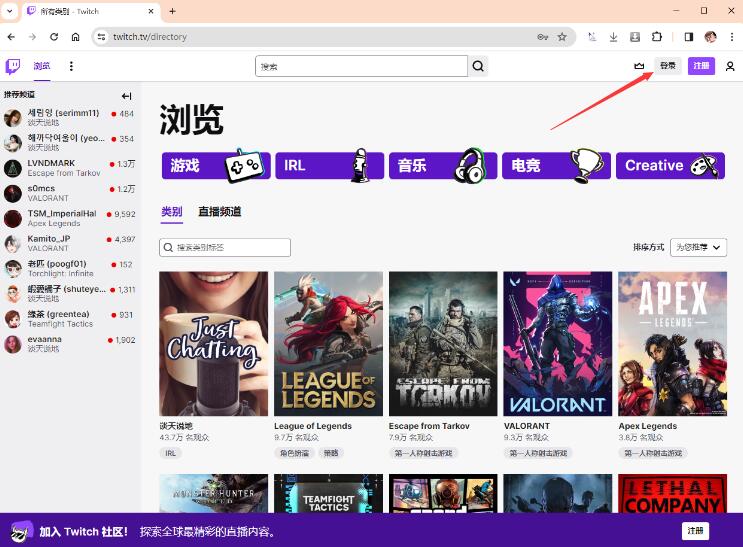Toggle the browser side panel icon

[689, 36]
